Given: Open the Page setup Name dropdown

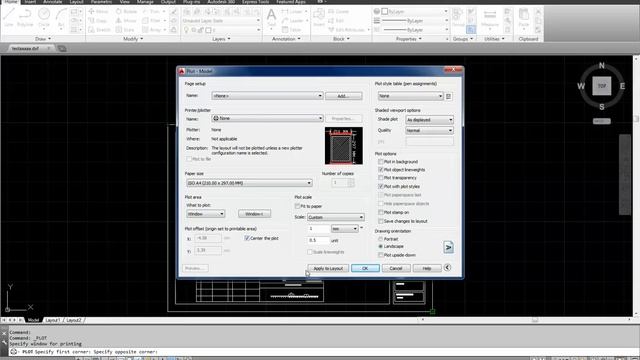Looking at the screenshot, I should pyautogui.click(x=267, y=96).
